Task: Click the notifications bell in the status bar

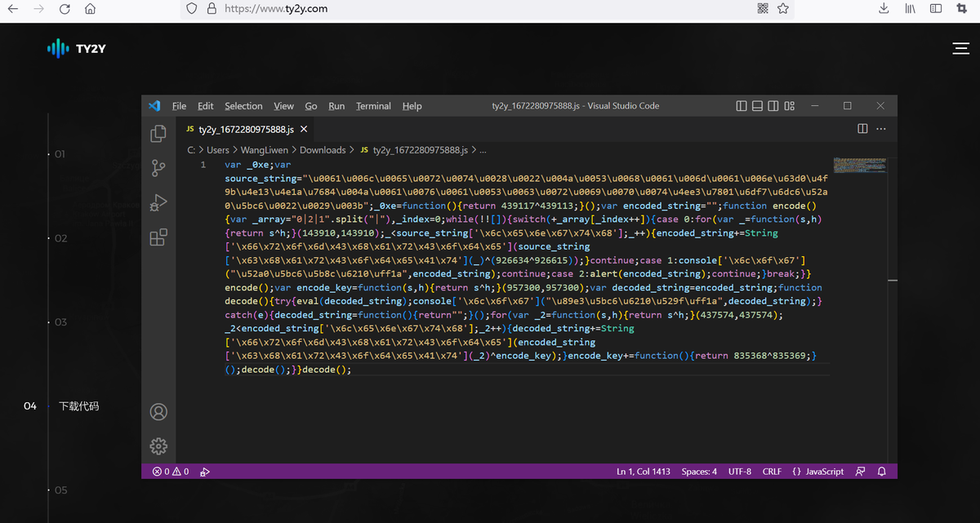Action: pos(882,472)
